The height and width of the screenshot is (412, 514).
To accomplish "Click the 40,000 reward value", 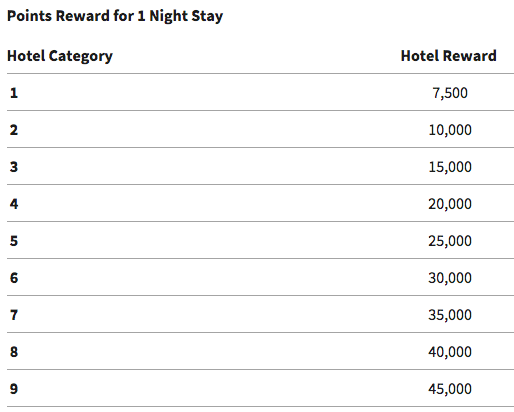I will [450, 352].
